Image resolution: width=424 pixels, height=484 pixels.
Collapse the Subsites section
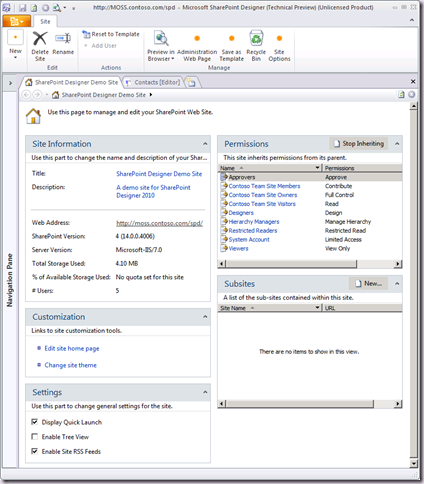(397, 284)
